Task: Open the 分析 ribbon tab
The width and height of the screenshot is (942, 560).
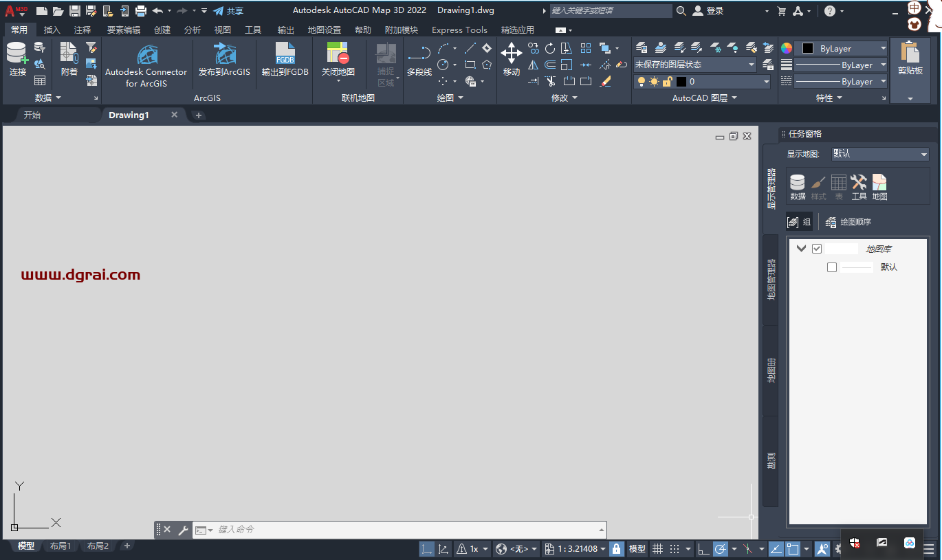Action: pyautogui.click(x=193, y=30)
